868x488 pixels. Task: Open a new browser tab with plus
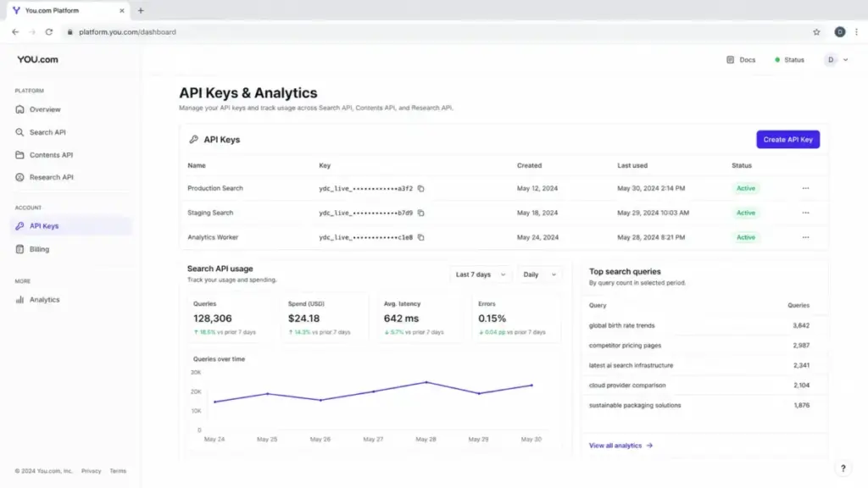point(141,10)
